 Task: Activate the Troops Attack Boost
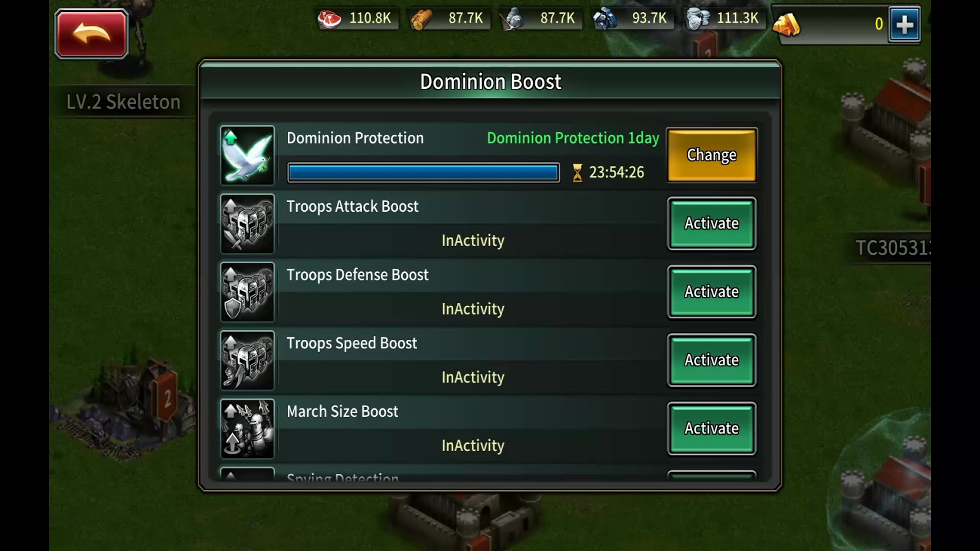[712, 223]
